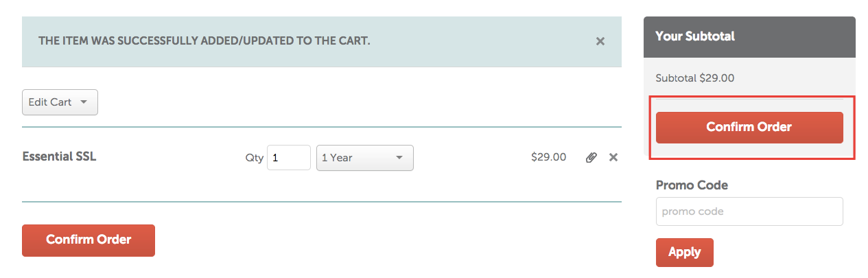Click the Qty label next to quantity box
Image resolution: width=868 pixels, height=278 pixels.
[x=254, y=158]
